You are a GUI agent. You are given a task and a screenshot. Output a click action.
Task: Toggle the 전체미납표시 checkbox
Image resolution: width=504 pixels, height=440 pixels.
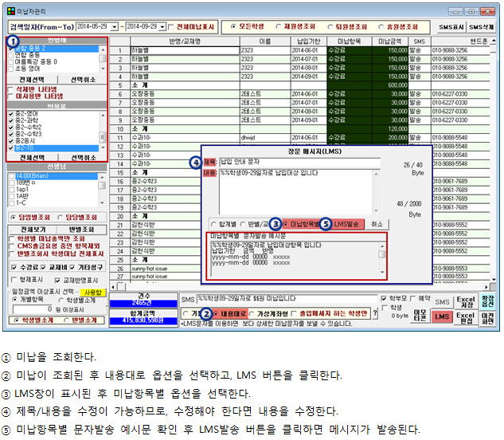171,27
